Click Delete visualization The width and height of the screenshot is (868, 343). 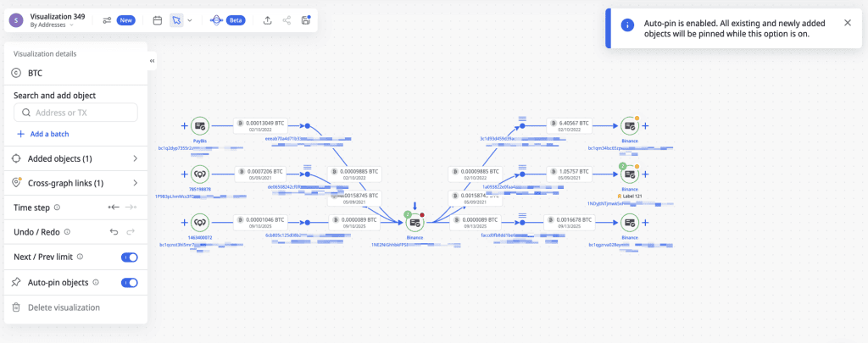pyautogui.click(x=55, y=307)
